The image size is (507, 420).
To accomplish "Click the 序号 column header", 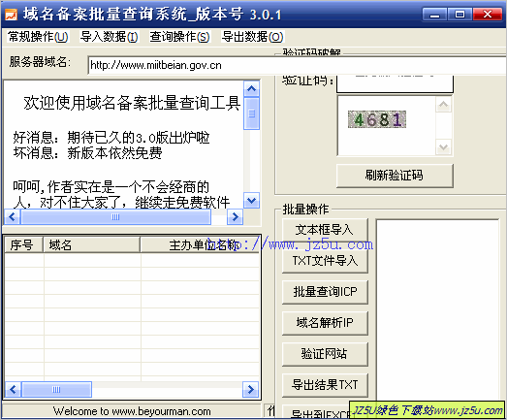I will pyautogui.click(x=23, y=244).
